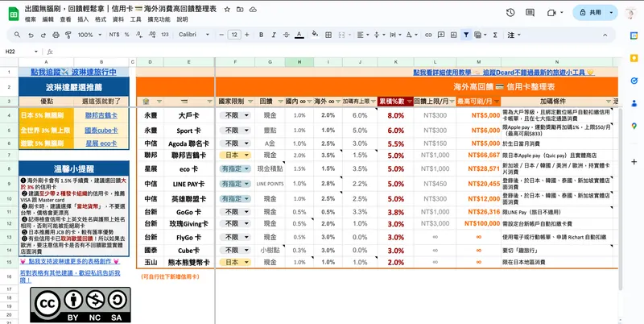Star this spreadsheet
Viewport: 644px width, 324px height.
point(227,9)
